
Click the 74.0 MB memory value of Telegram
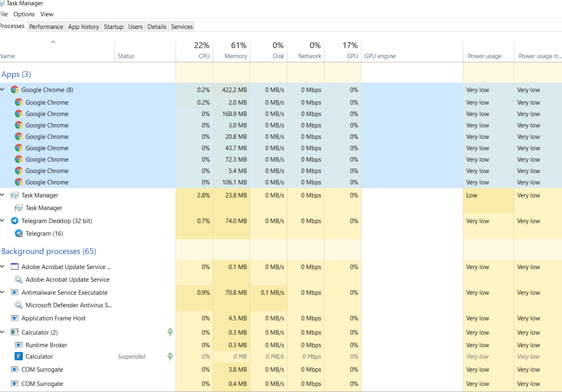click(236, 221)
